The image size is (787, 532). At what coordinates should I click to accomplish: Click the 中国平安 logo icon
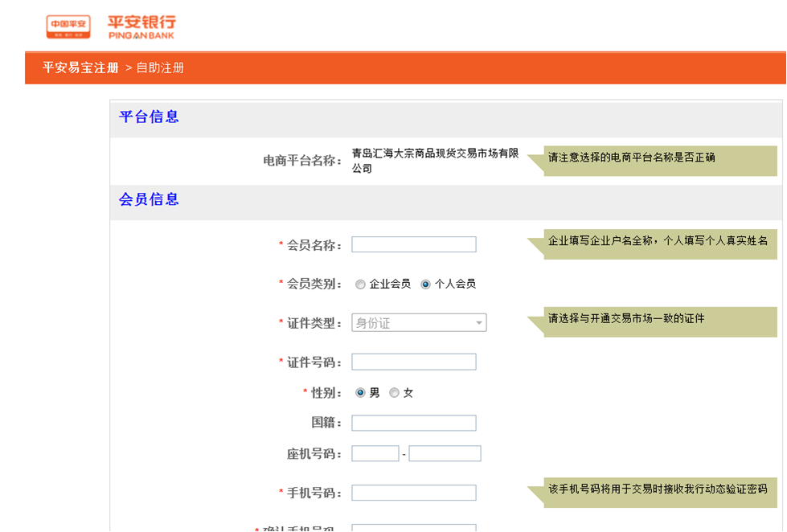(68, 27)
